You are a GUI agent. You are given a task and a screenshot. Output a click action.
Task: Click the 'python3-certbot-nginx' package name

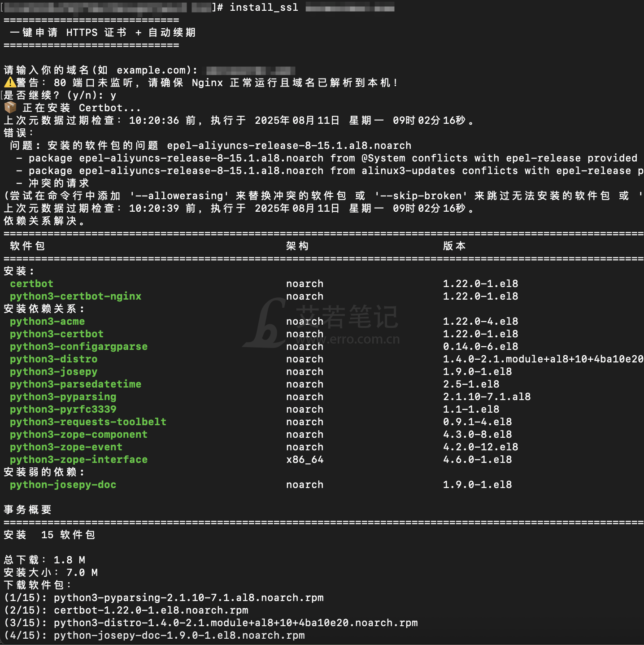pos(75,296)
